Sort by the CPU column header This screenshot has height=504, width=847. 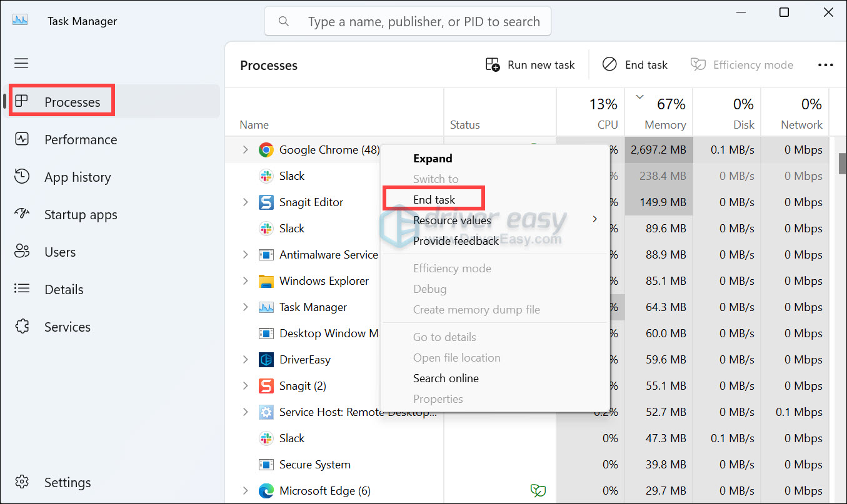pos(590,112)
